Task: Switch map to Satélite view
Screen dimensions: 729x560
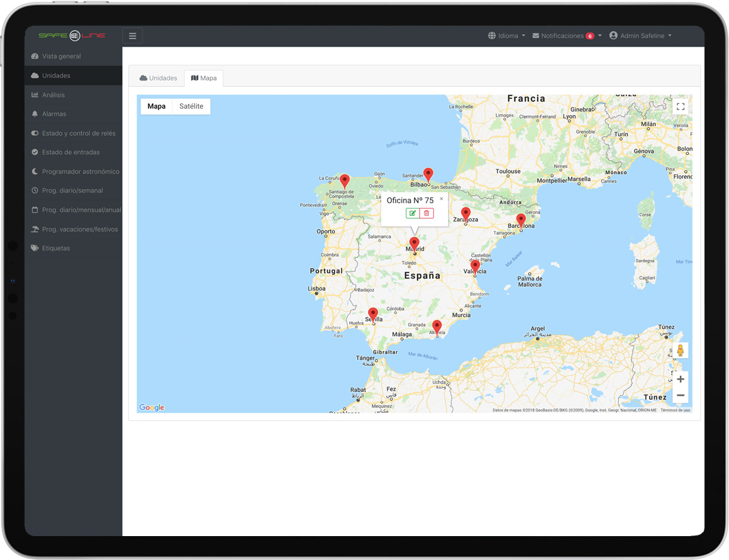Action: 191,106
